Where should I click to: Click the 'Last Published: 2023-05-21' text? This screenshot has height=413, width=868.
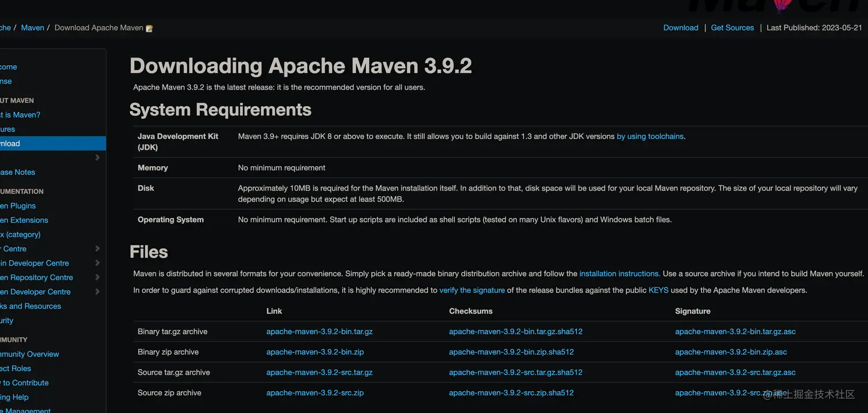pos(815,28)
